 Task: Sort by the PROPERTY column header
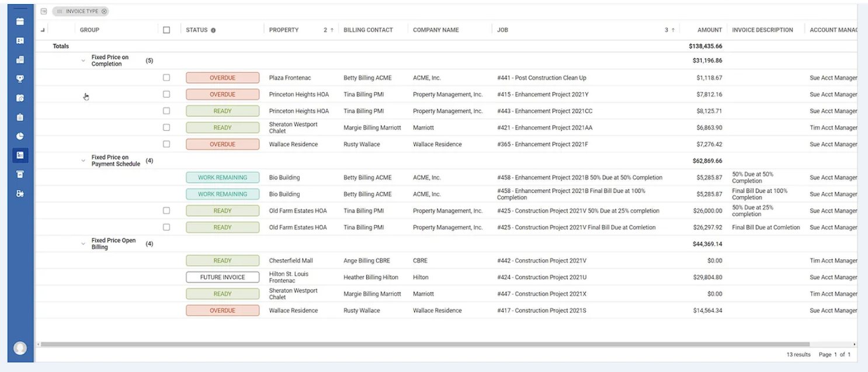(x=284, y=30)
